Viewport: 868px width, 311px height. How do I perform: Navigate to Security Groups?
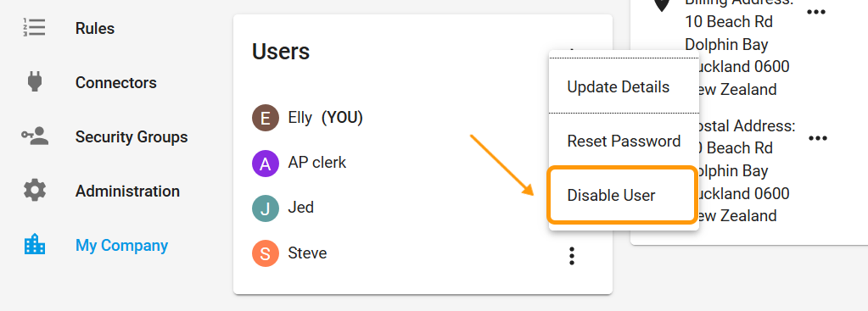coord(132,136)
